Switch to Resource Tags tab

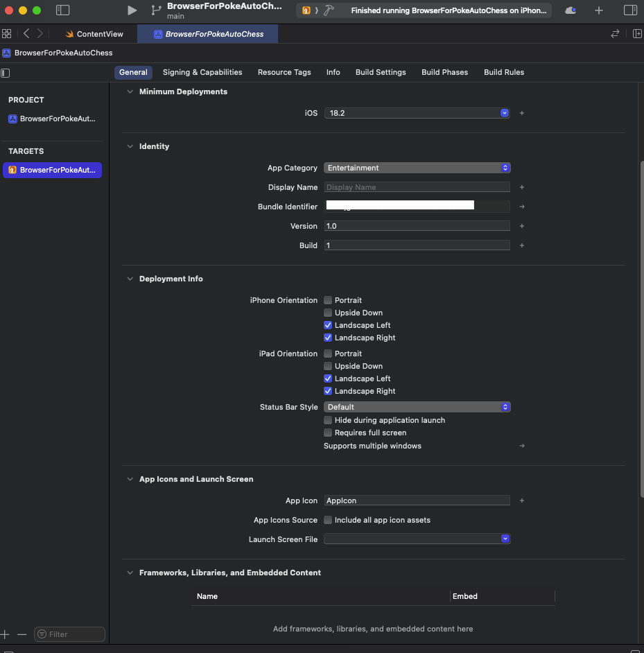click(x=284, y=73)
